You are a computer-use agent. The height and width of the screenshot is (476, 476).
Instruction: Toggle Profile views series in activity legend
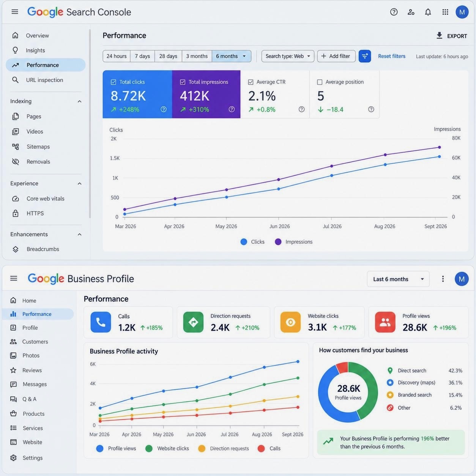coord(116,448)
